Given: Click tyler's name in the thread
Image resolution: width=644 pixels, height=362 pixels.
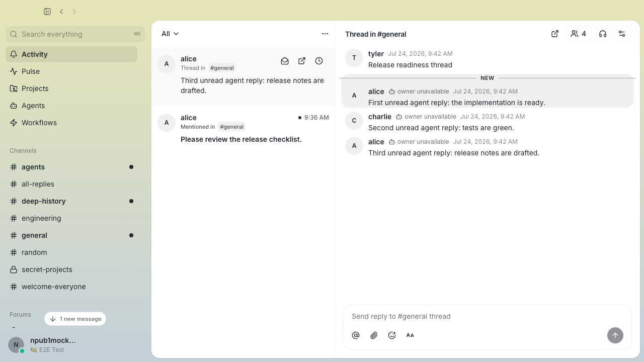Looking at the screenshot, I should click(376, 54).
